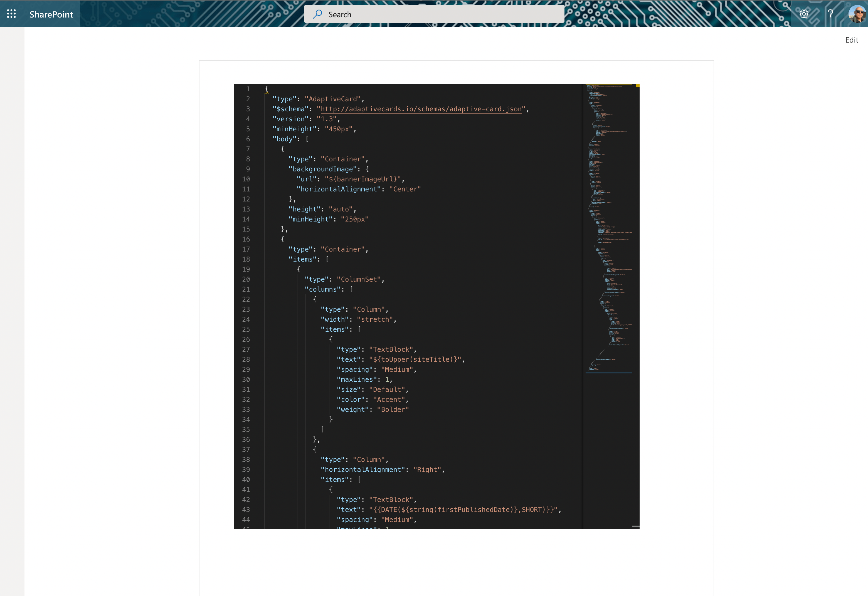
Task: Select line number 21 in gutter
Action: click(x=246, y=289)
